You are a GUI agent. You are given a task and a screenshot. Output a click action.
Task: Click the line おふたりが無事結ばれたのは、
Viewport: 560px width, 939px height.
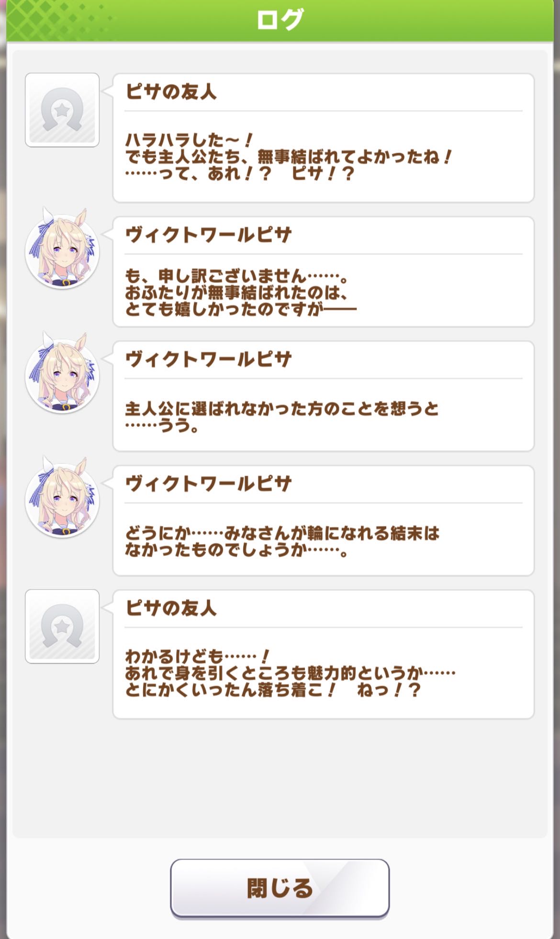tap(236, 292)
